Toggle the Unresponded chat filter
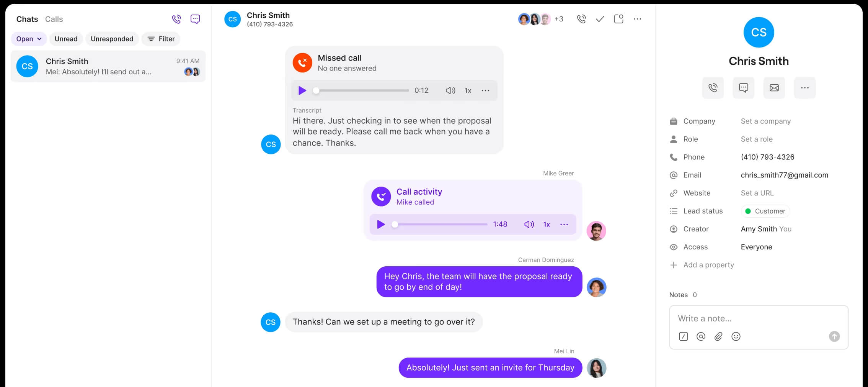Image resolution: width=868 pixels, height=387 pixels. 112,39
